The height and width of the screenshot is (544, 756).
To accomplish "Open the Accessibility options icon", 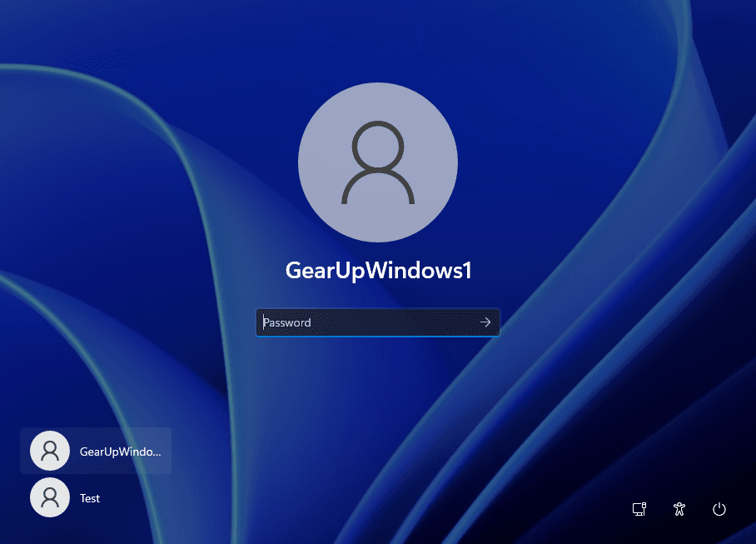I will [x=679, y=509].
